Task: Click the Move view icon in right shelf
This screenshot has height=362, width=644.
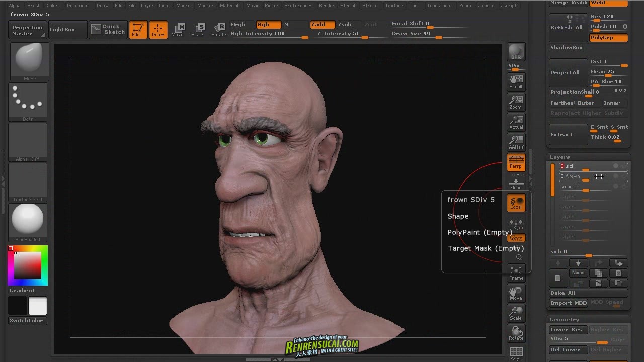Action: click(516, 293)
